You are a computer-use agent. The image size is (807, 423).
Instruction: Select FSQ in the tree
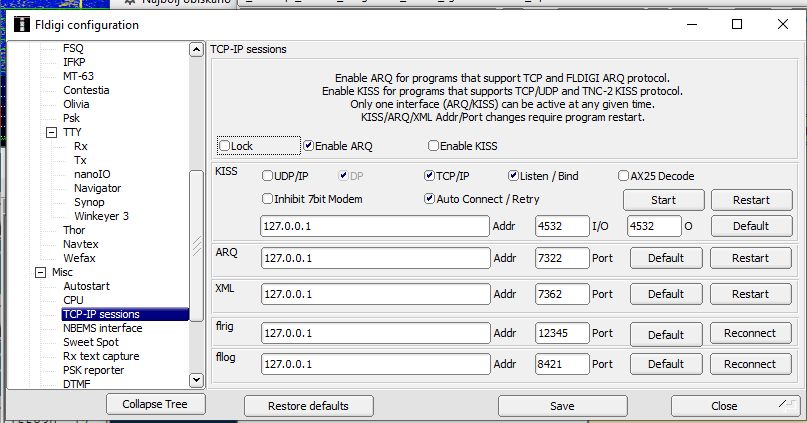[73, 48]
